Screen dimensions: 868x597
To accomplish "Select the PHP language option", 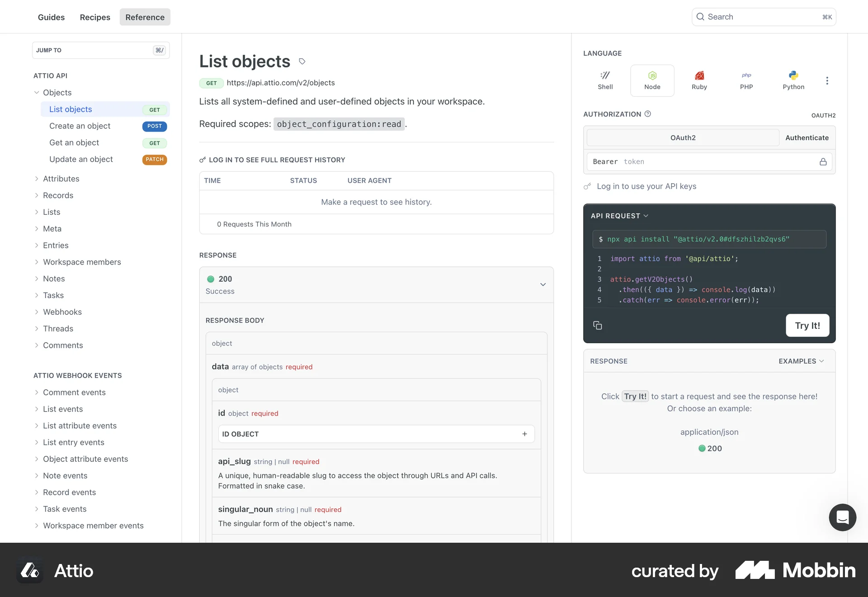I will tap(746, 80).
